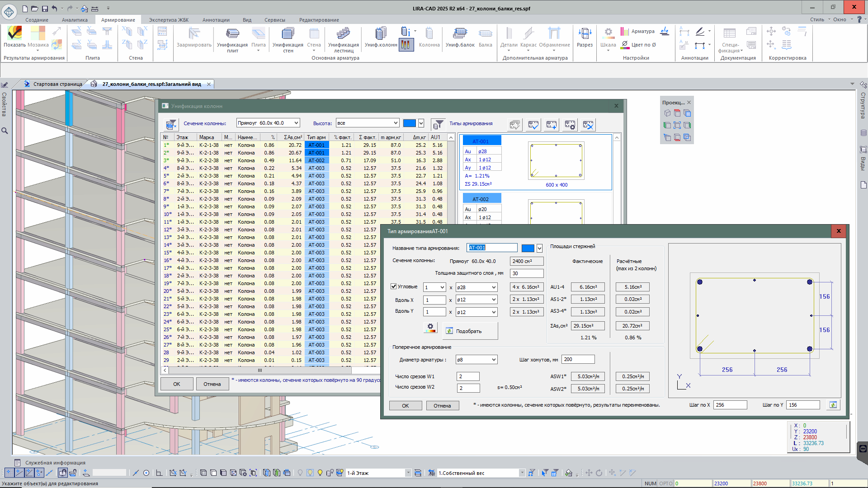868x488 pixels.
Task: Click the Шаг хомутов input field
Action: click(x=578, y=360)
